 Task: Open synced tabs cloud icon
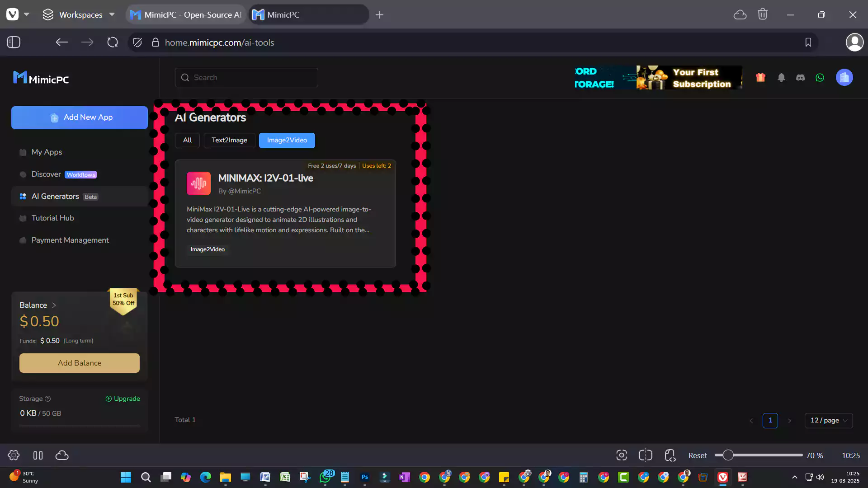[x=740, y=14]
